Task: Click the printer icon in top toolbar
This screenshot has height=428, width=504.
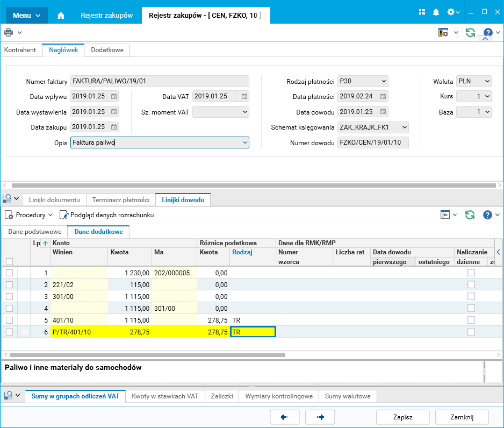Action: click(9, 32)
